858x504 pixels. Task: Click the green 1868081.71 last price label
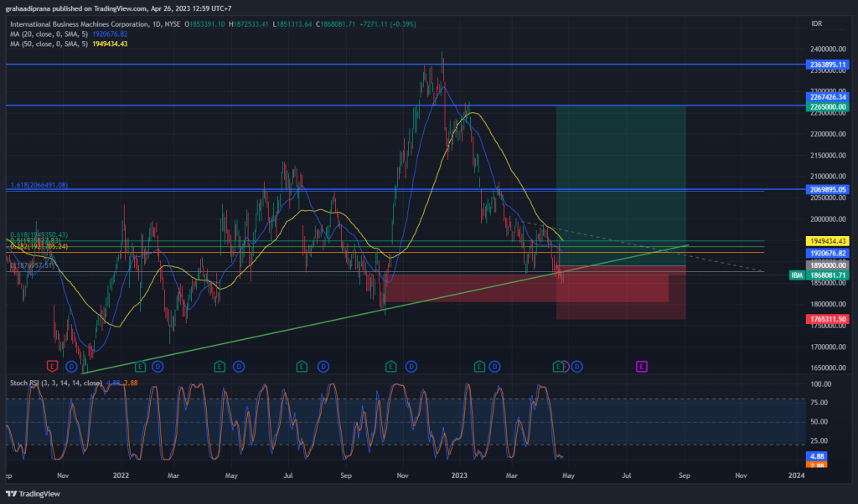(x=827, y=275)
